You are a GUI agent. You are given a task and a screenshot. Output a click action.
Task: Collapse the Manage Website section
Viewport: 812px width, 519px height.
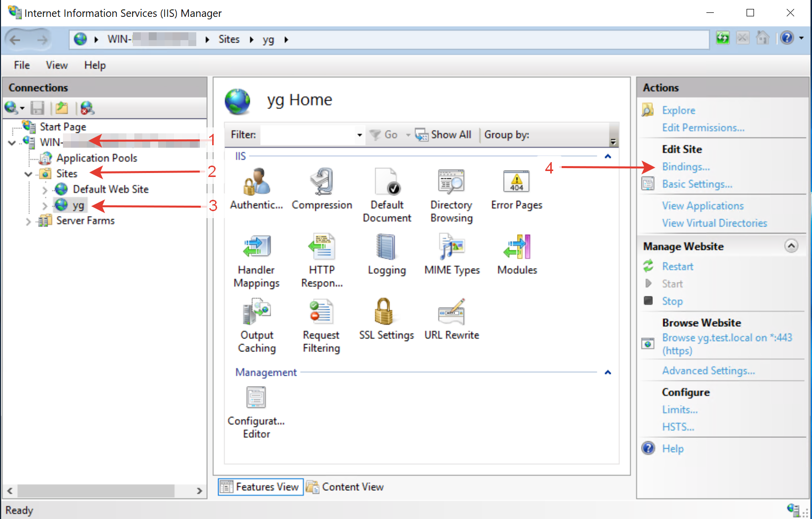[x=792, y=246]
